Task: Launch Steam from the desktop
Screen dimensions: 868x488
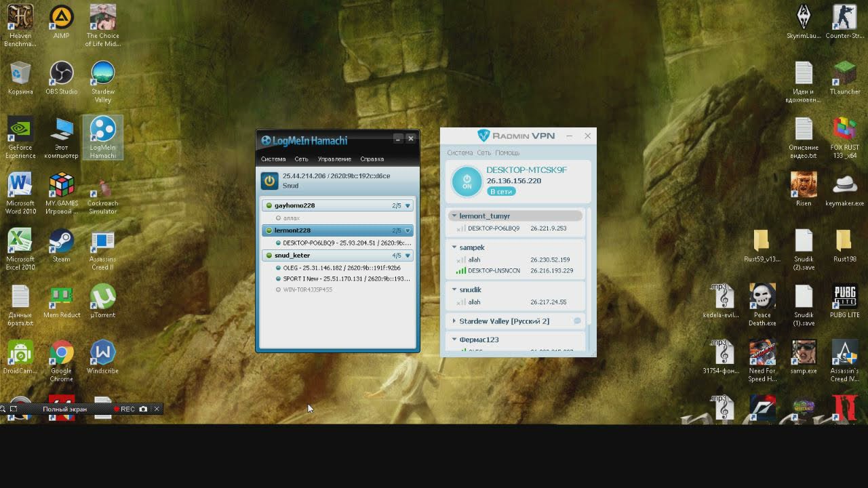Action: pos(61,245)
